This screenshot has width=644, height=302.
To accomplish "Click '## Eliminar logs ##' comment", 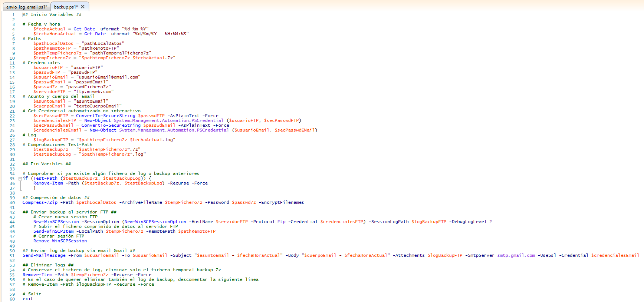I will point(48,265).
